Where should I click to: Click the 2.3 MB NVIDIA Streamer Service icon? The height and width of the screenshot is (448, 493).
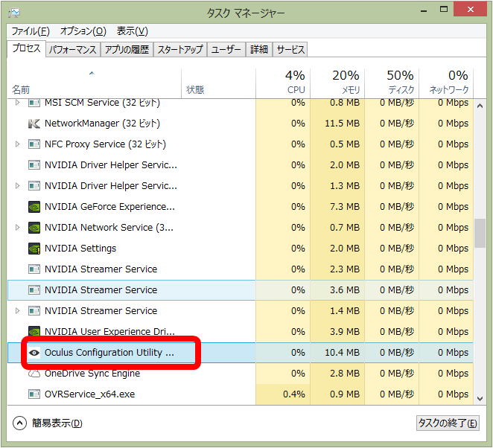34,269
